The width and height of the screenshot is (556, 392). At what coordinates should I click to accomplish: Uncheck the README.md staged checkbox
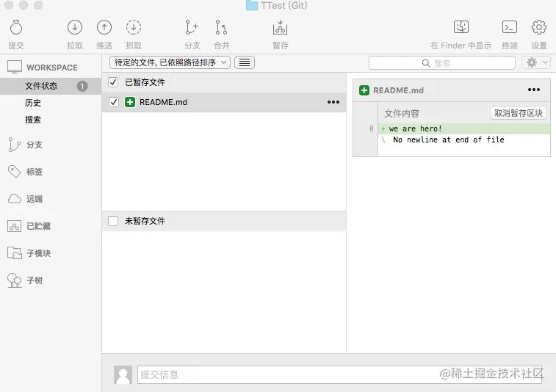(x=113, y=102)
